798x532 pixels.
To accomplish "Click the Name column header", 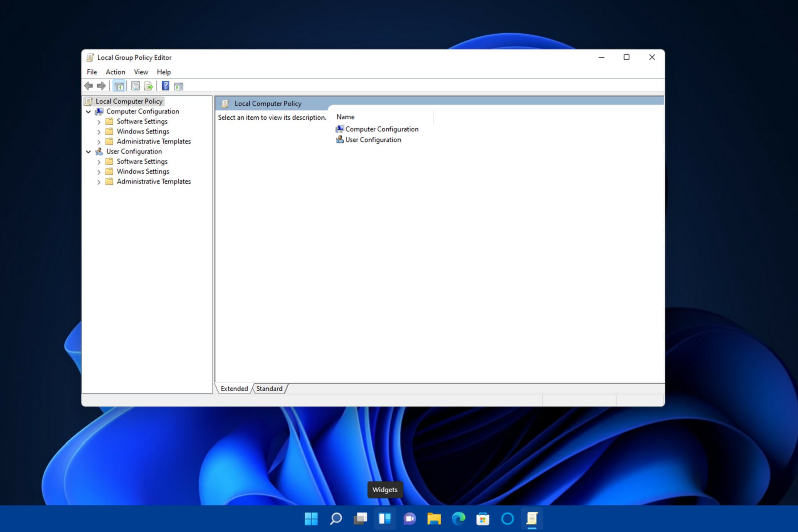I will (345, 117).
